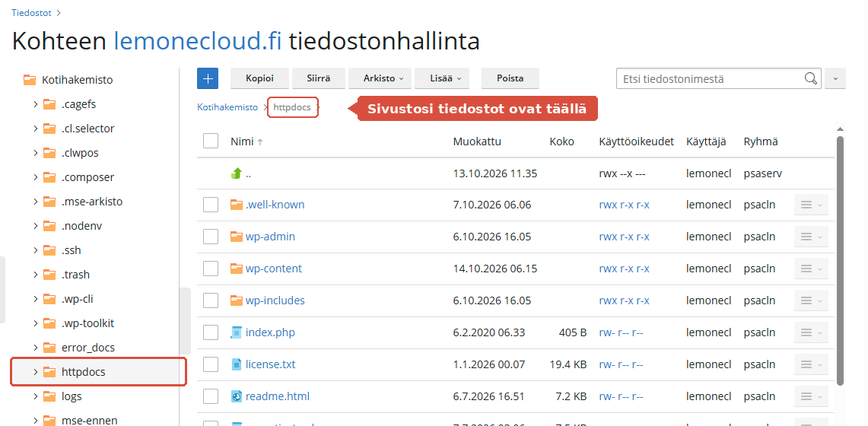The height and width of the screenshot is (426, 868).
Task: Click the .trash folder icon in tree
Action: click(x=49, y=275)
